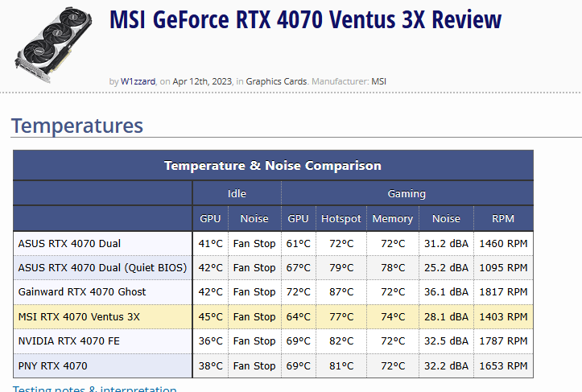The height and width of the screenshot is (392, 582).
Task: Click the MSI manufacturer link
Action: tap(378, 81)
